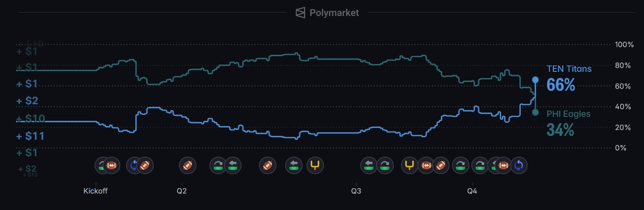This screenshot has width=644, height=210.
Task: Select the lone football icon above Q2
Action: point(188,165)
